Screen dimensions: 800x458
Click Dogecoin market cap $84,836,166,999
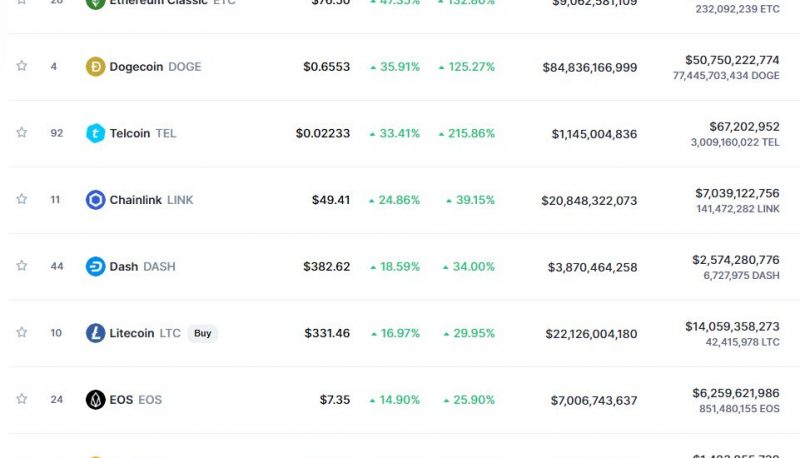[590, 67]
